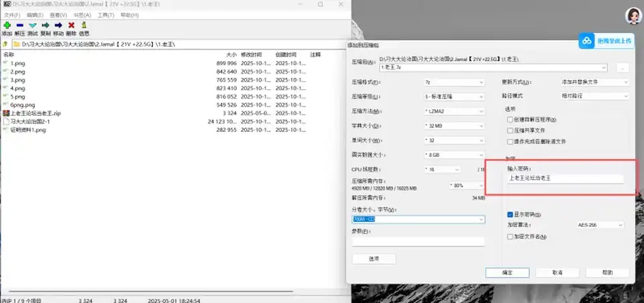Screen dimensions: 644x303
Task: Click the Info (信息) toolbar icon
Action: coord(85,25)
